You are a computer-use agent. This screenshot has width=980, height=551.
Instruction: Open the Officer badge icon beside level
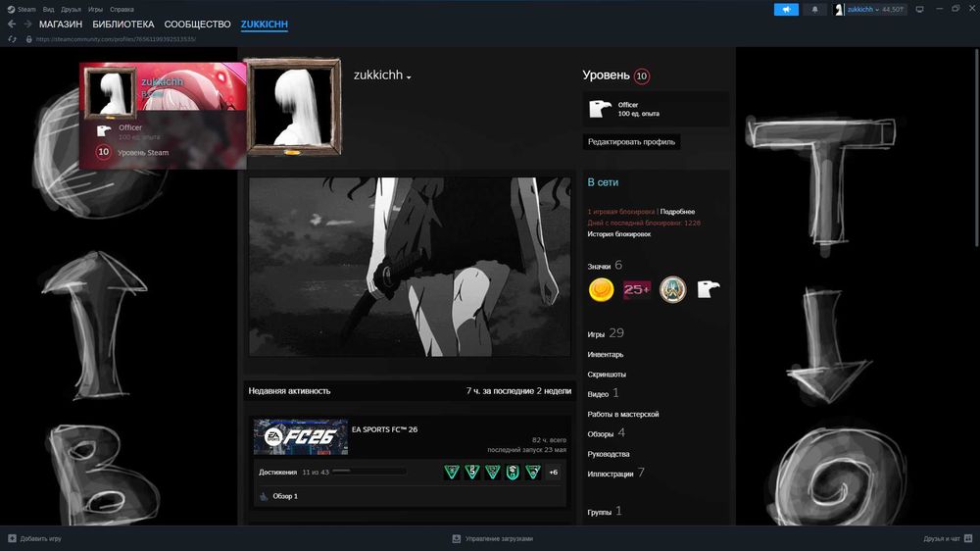point(600,109)
